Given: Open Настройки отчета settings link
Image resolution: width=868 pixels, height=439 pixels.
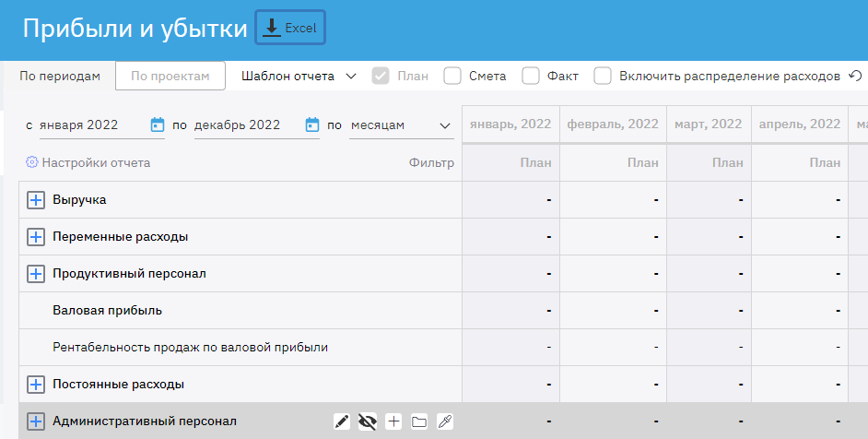Looking at the screenshot, I should click(96, 162).
